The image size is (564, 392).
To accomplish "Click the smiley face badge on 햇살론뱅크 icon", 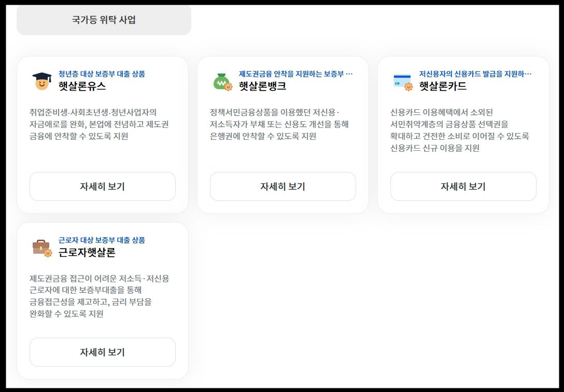I will [228, 86].
